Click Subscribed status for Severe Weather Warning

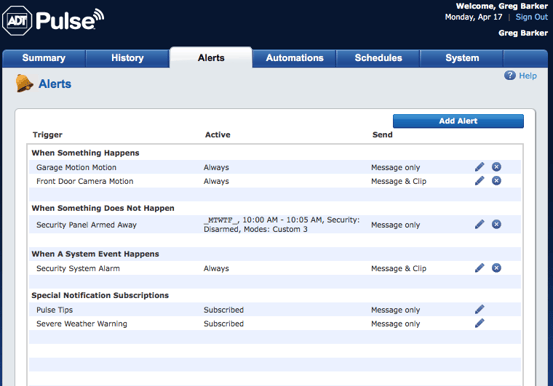[x=224, y=324]
